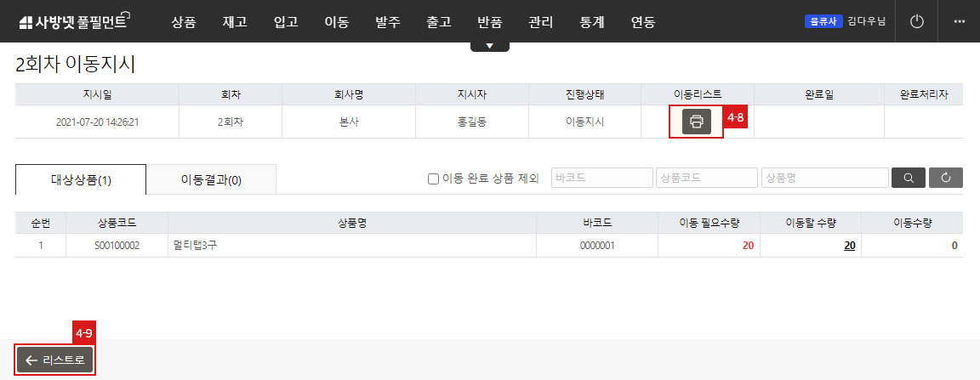Go back with 리스트로 button

(x=55, y=360)
